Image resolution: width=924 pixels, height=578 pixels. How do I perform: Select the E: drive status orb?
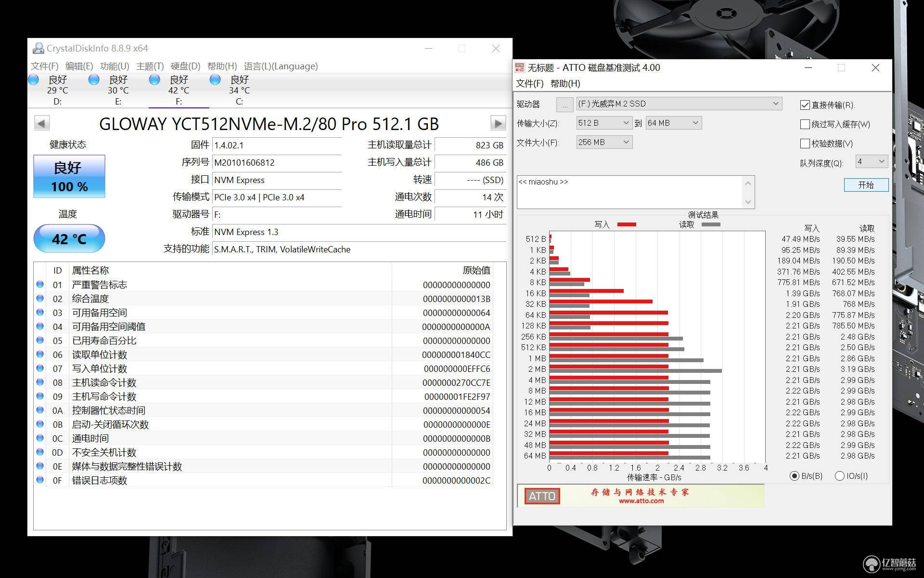click(x=94, y=79)
